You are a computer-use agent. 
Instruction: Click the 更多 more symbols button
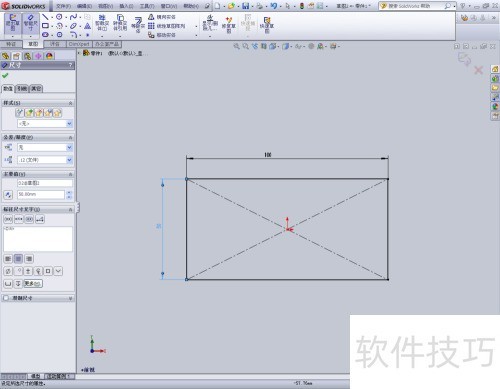click(33, 284)
